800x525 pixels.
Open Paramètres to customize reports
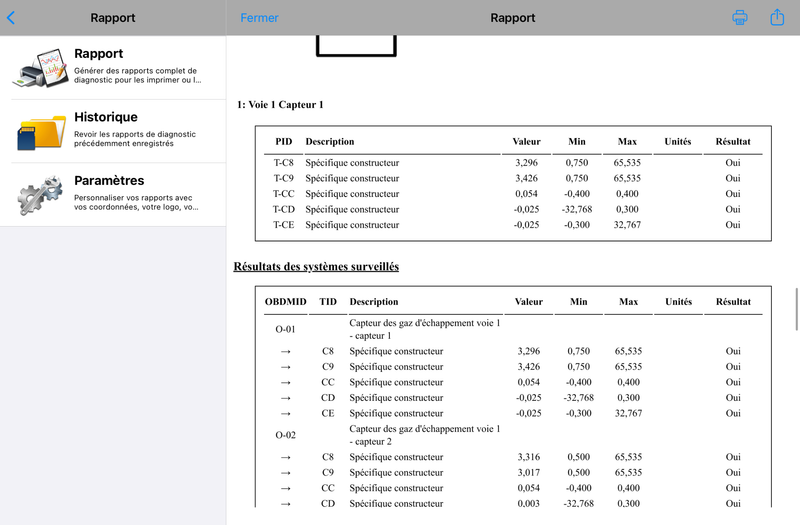[113, 195]
